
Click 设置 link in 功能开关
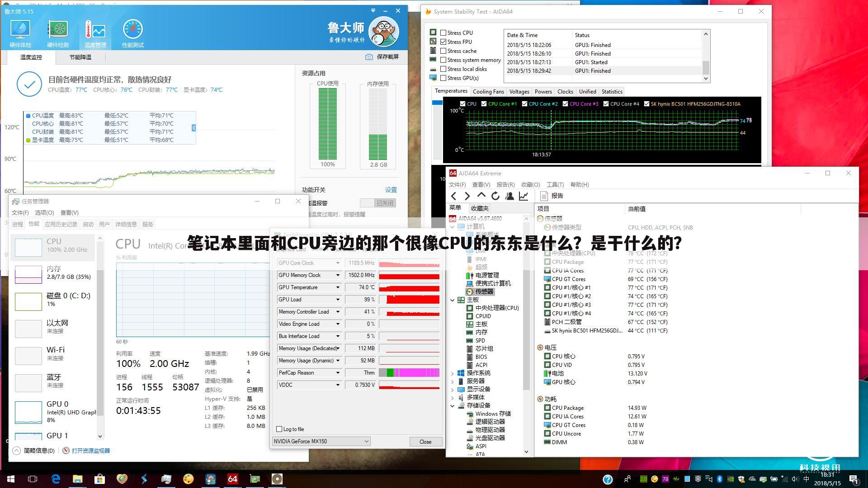[391, 190]
